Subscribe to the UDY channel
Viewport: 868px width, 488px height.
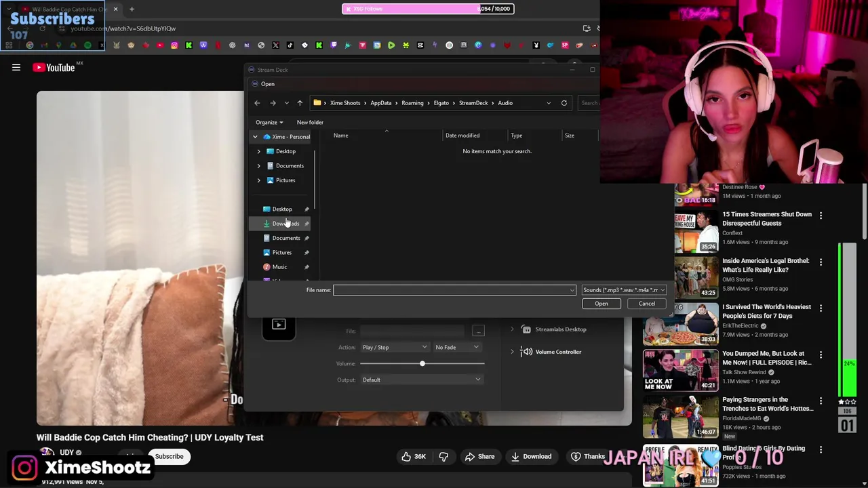(169, 457)
